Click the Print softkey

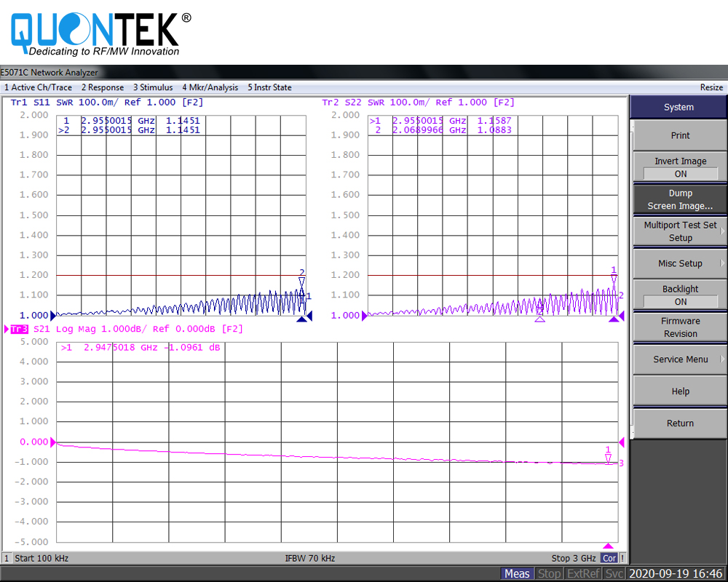click(x=680, y=135)
